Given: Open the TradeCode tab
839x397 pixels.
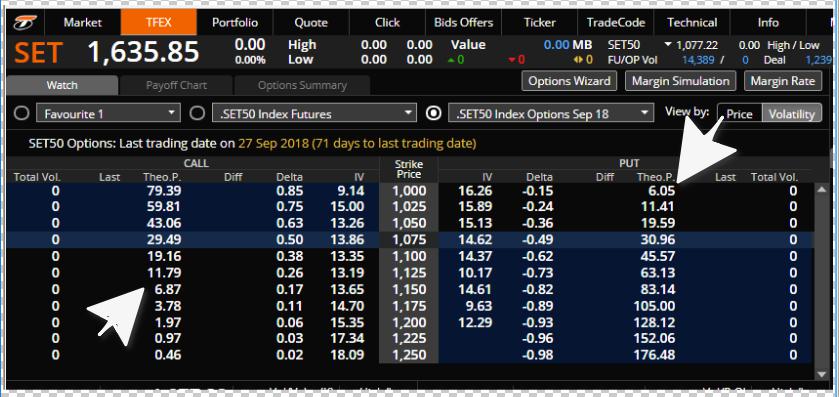Looking at the screenshot, I should click(616, 22).
